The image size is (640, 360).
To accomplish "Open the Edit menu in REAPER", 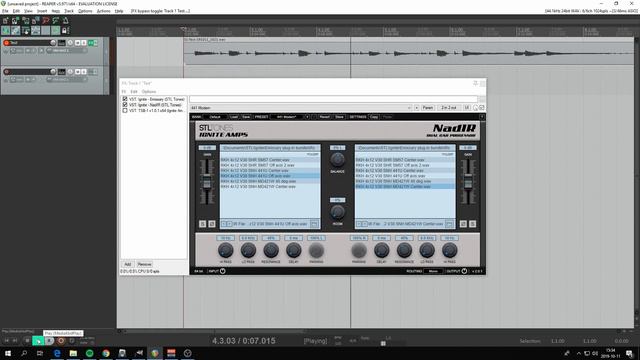I will pyautogui.click(x=16, y=11).
